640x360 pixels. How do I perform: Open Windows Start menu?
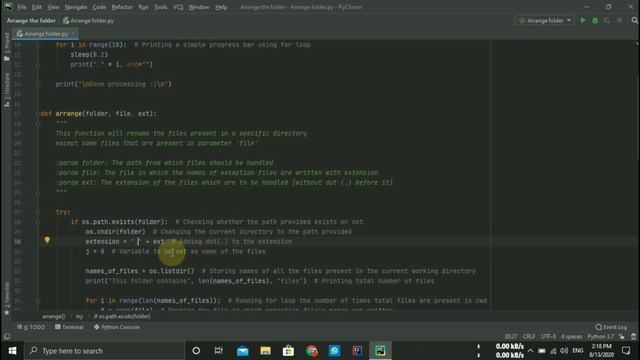(12, 351)
